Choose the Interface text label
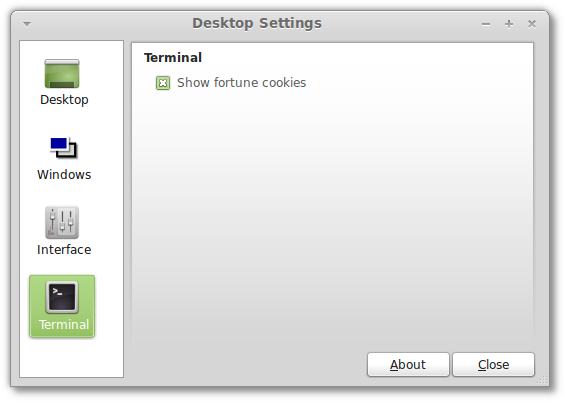 point(64,250)
